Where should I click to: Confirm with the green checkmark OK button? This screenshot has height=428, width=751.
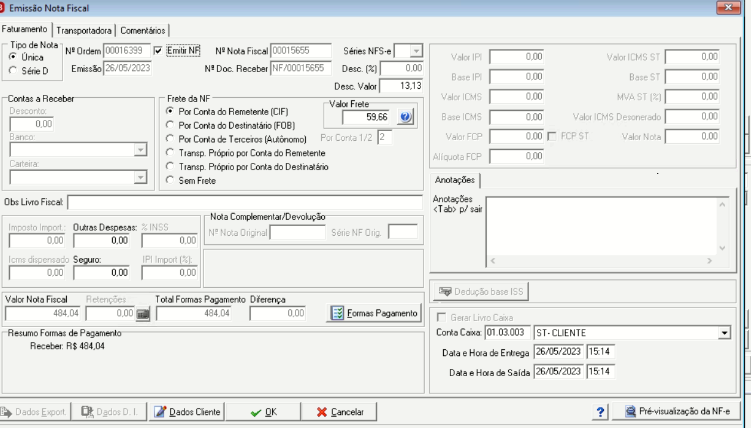pyautogui.click(x=263, y=412)
